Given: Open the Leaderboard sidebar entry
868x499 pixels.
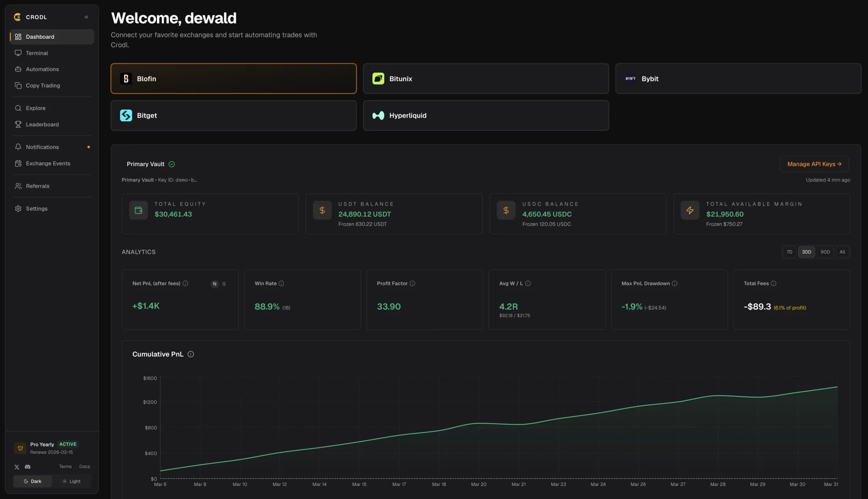Looking at the screenshot, I should tap(41, 124).
